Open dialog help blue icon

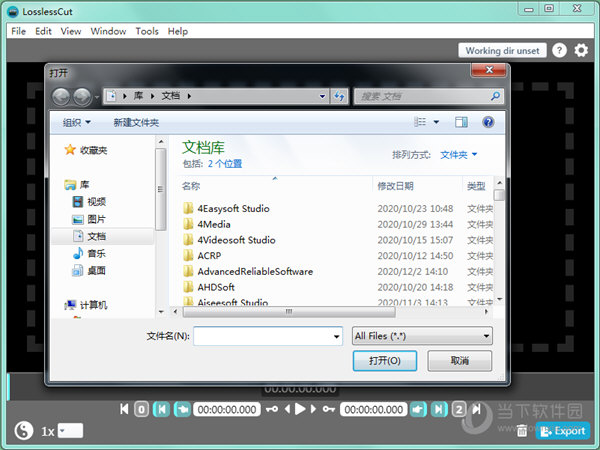pyautogui.click(x=488, y=122)
